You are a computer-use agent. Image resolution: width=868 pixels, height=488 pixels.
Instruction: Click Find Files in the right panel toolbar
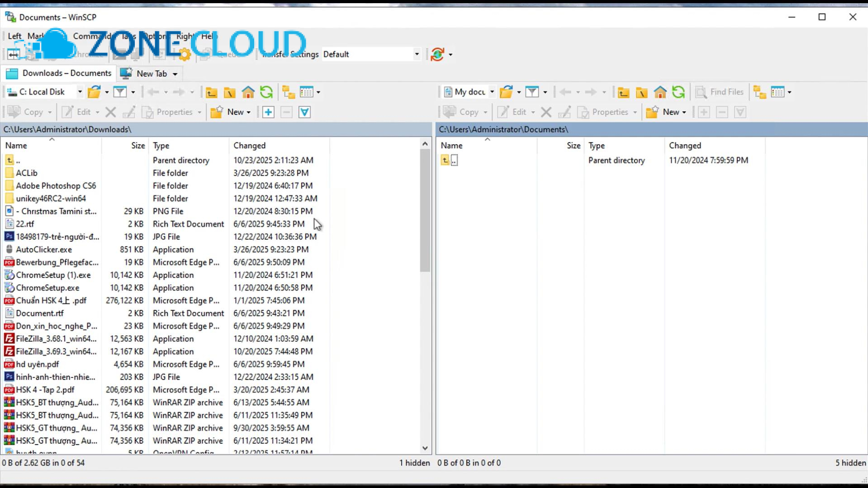pyautogui.click(x=719, y=92)
